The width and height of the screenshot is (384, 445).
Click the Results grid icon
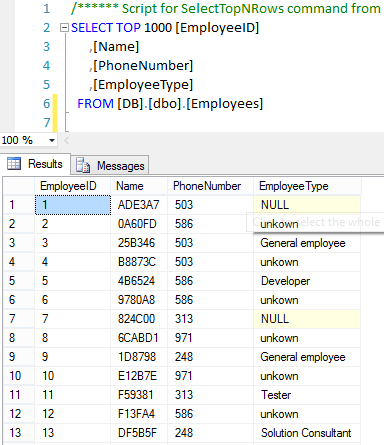click(x=14, y=164)
